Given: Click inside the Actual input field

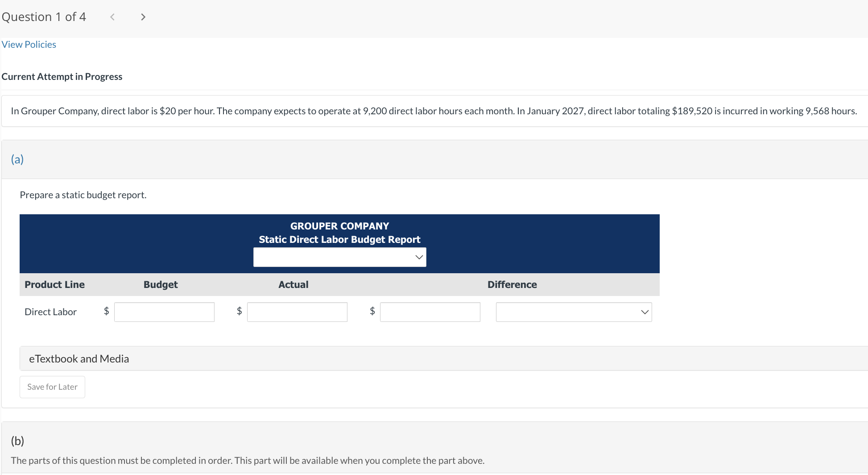Looking at the screenshot, I should 297,312.
